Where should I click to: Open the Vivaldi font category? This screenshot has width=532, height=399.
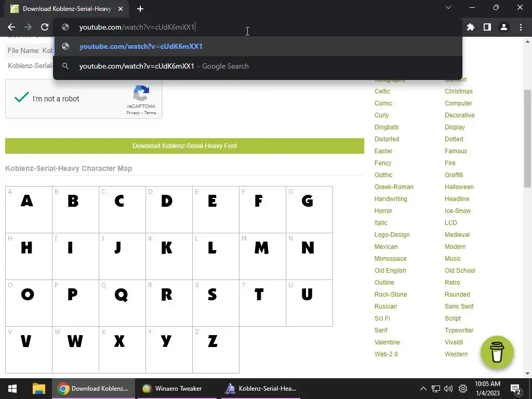[x=454, y=342]
